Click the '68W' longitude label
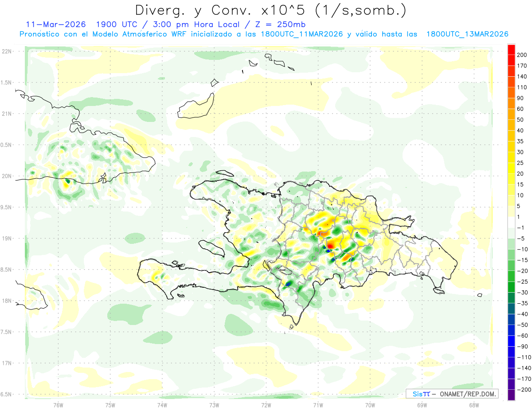The image size is (532, 411). click(474, 405)
